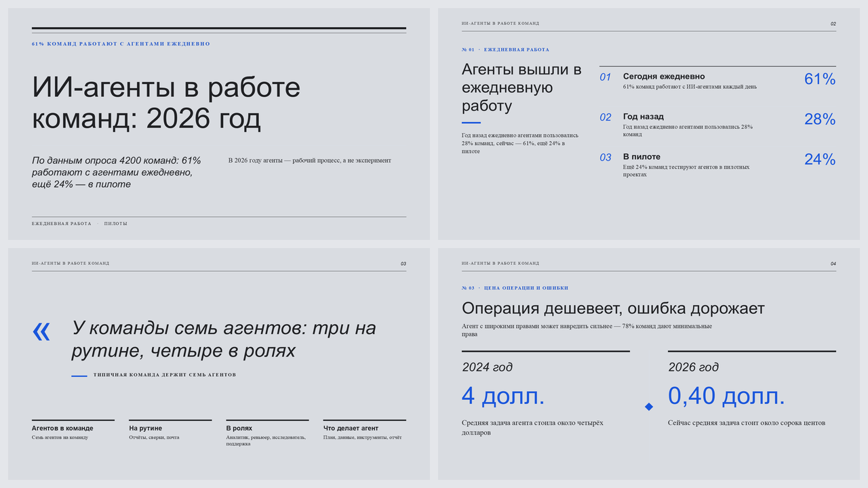Viewport: 868px width, 488px height.
Task: Click page number "04" in the slide header
Action: point(833,264)
